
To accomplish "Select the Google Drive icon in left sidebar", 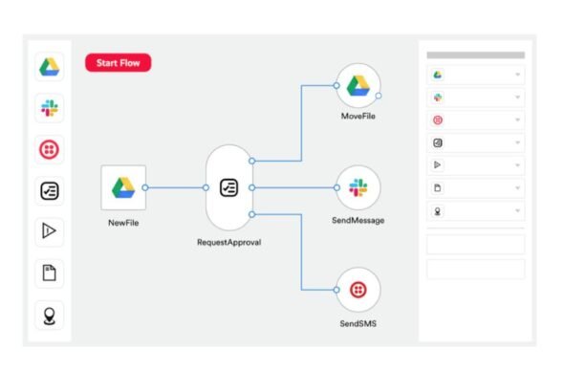I will coord(50,67).
